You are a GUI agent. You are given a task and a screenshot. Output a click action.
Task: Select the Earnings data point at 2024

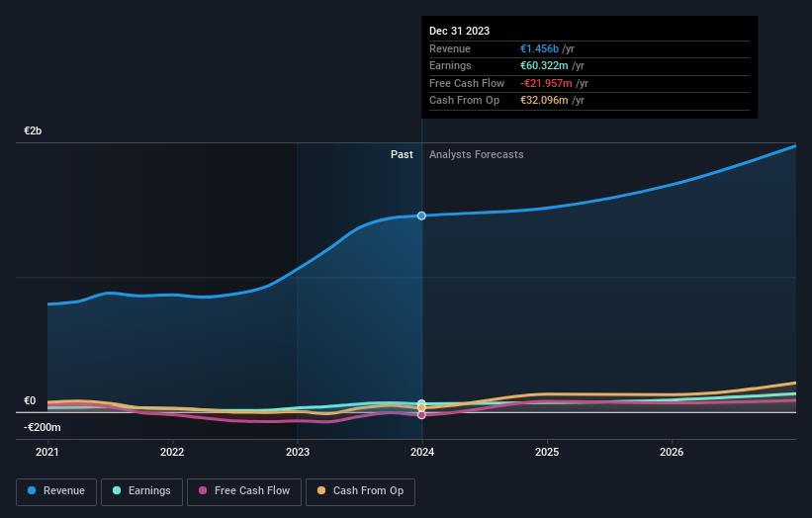[421, 403]
